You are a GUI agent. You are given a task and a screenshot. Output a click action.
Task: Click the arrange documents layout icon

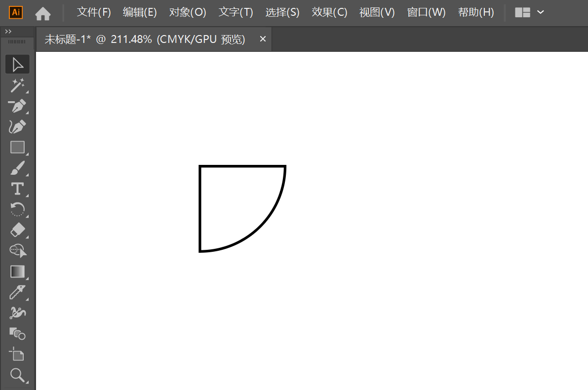tap(522, 12)
